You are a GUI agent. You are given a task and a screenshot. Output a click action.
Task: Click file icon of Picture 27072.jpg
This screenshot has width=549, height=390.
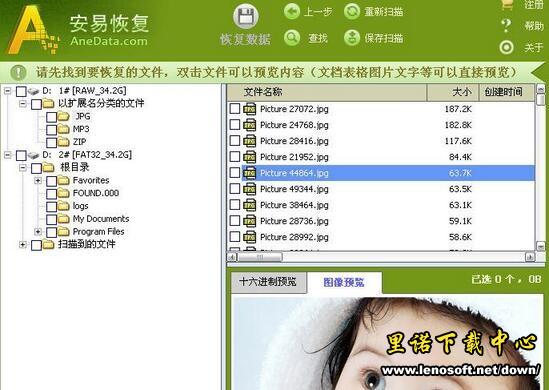[x=250, y=109]
